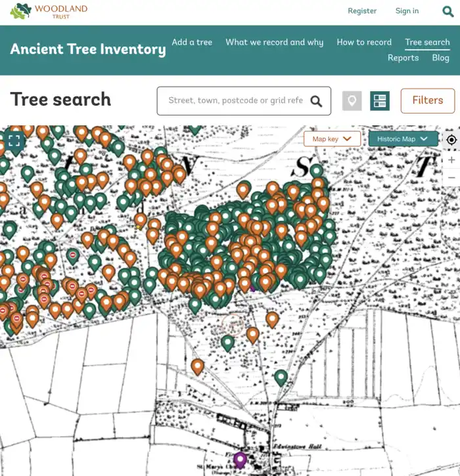Select the green marker near letter S
Viewport: 460px width, 476px height.
tap(316, 171)
